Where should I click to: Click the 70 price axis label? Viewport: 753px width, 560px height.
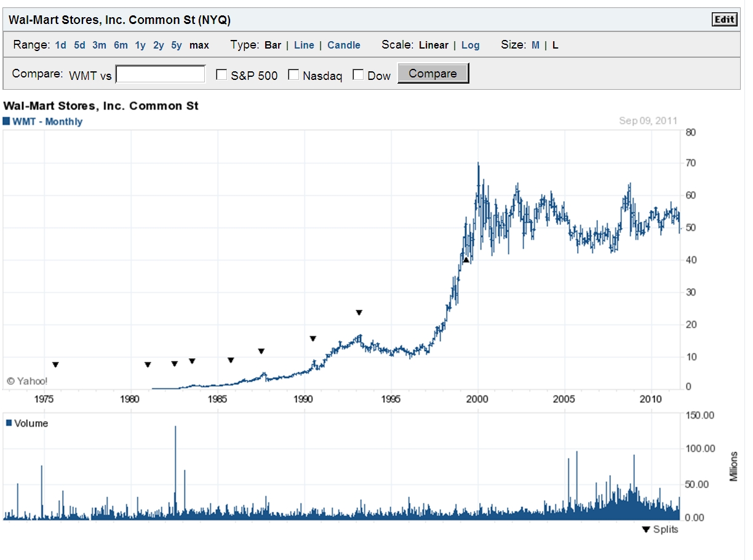(691, 164)
